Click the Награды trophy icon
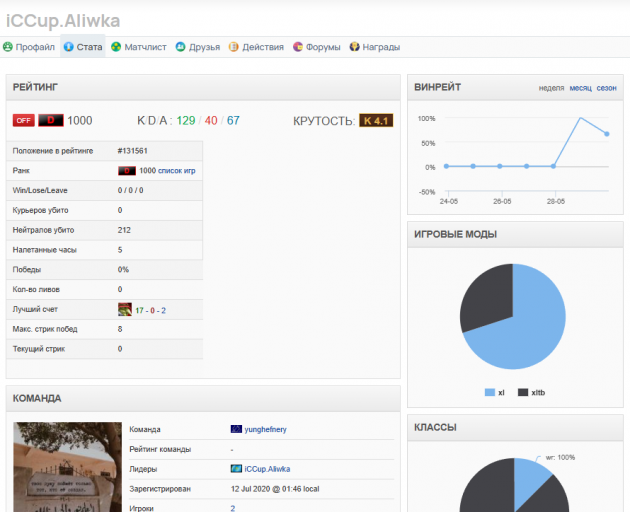The height and width of the screenshot is (512, 630). [x=354, y=47]
